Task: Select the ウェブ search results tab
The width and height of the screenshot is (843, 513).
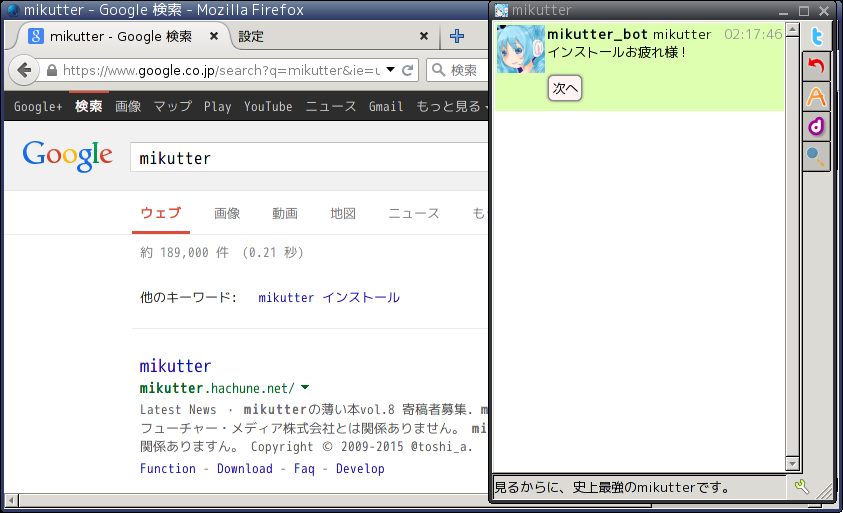Action: [x=161, y=213]
